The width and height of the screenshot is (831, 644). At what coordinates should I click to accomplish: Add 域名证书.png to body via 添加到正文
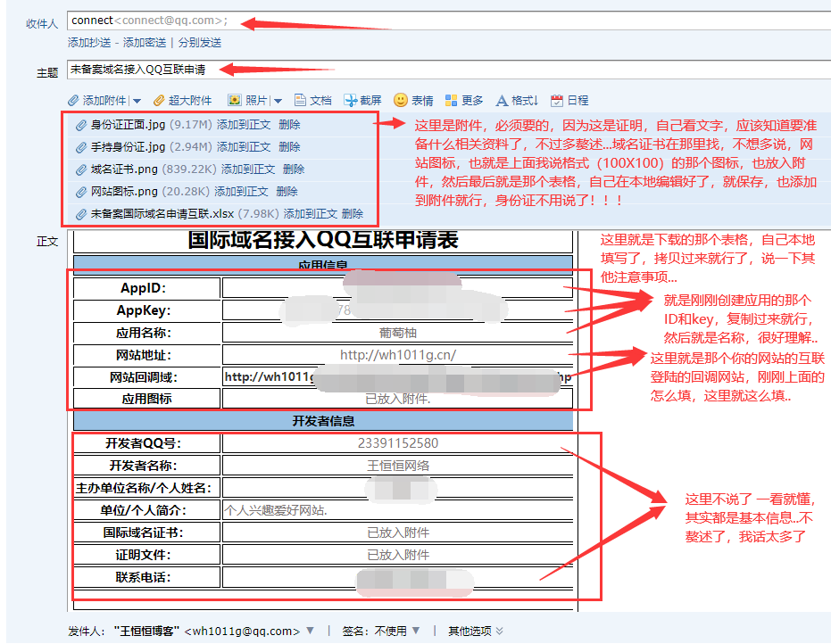pos(248,169)
